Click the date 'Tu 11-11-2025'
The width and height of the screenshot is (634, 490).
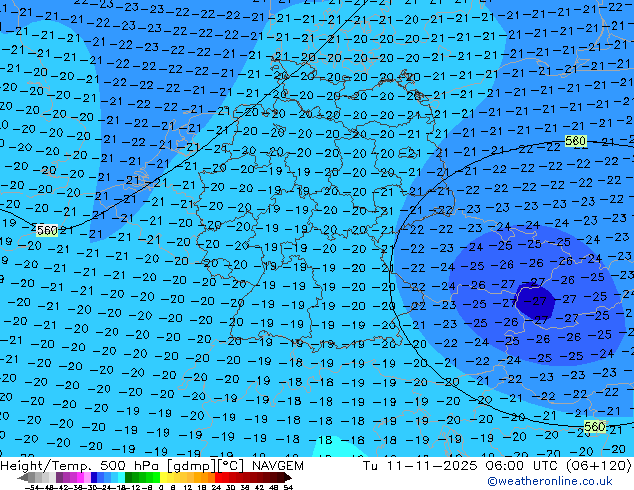pos(420,466)
